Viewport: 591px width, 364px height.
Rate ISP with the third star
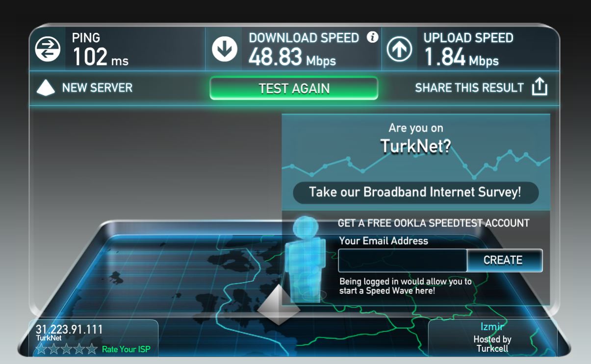67,349
